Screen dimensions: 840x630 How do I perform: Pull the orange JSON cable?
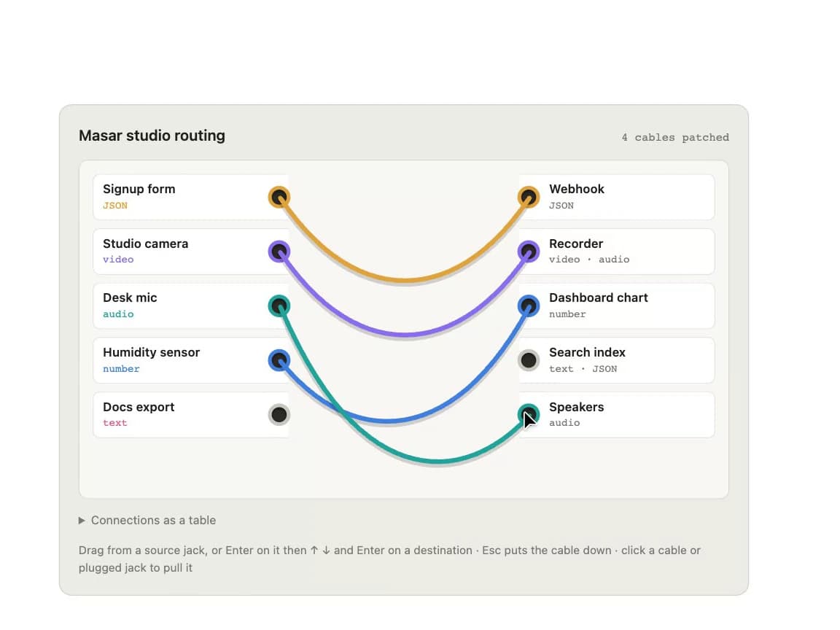click(405, 280)
